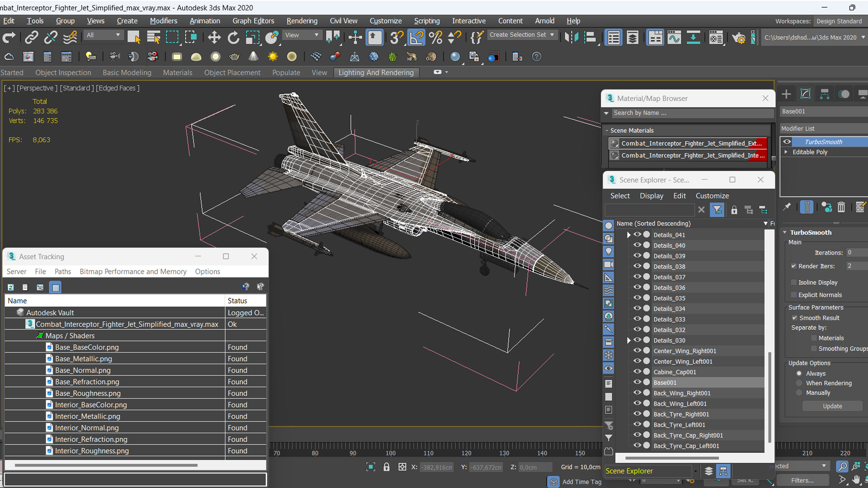Click the Asset Tracking horizontal scrollbar
This screenshot has width=868, height=488.
tap(106, 465)
